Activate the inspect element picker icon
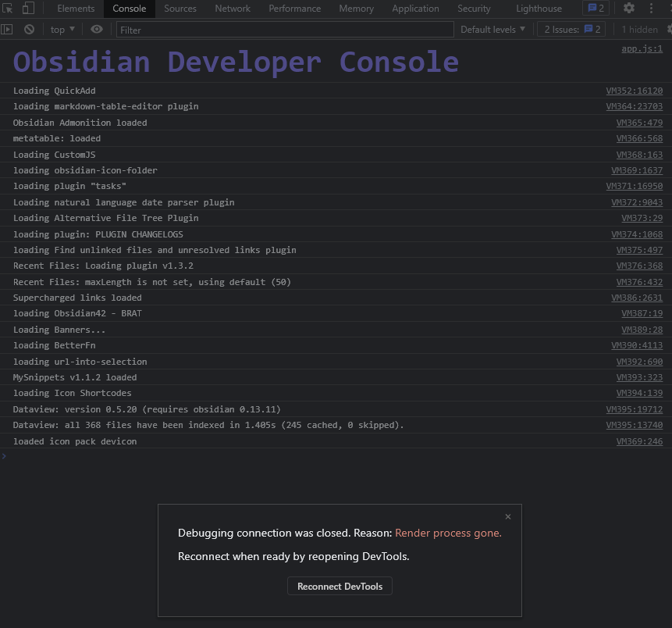The height and width of the screenshot is (628, 672). pyautogui.click(x=8, y=8)
